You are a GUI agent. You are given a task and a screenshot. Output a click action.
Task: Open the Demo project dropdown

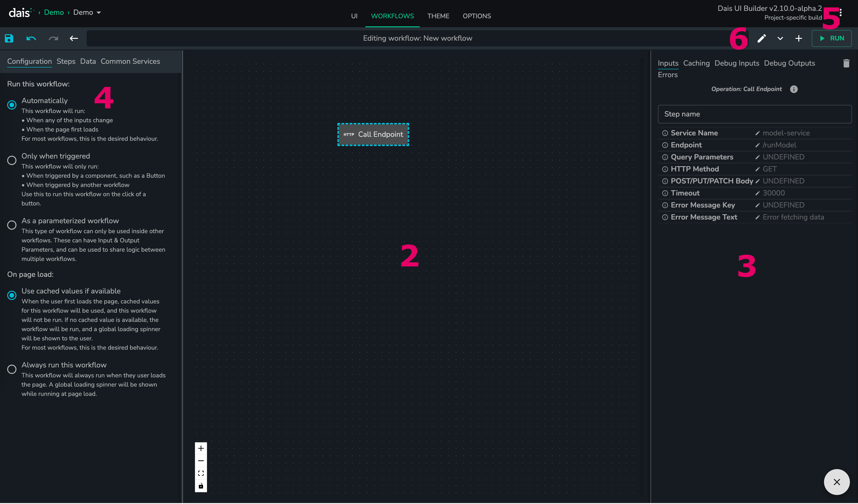(87, 12)
